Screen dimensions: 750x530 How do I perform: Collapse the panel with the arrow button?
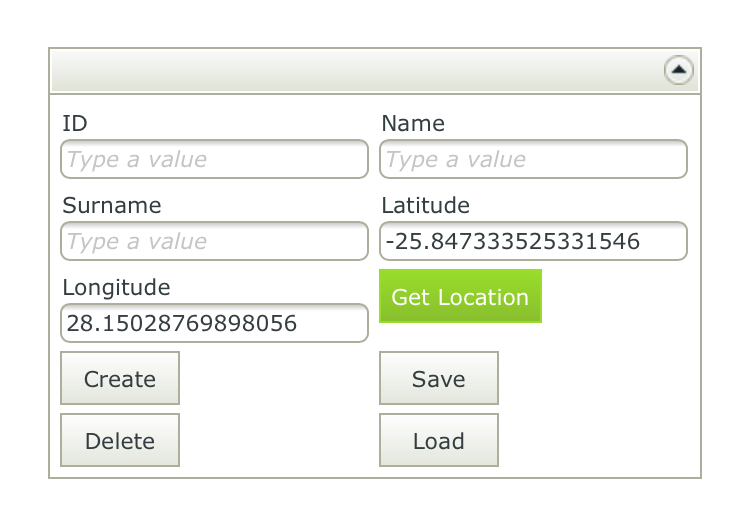click(679, 70)
